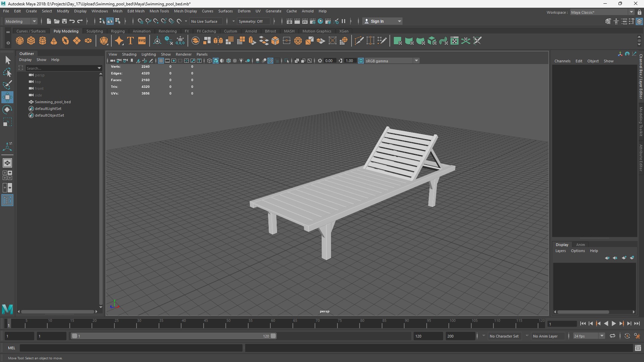Click the Outliner horizontal scrollbar
This screenshot has height=362, width=644.
click(57, 311)
